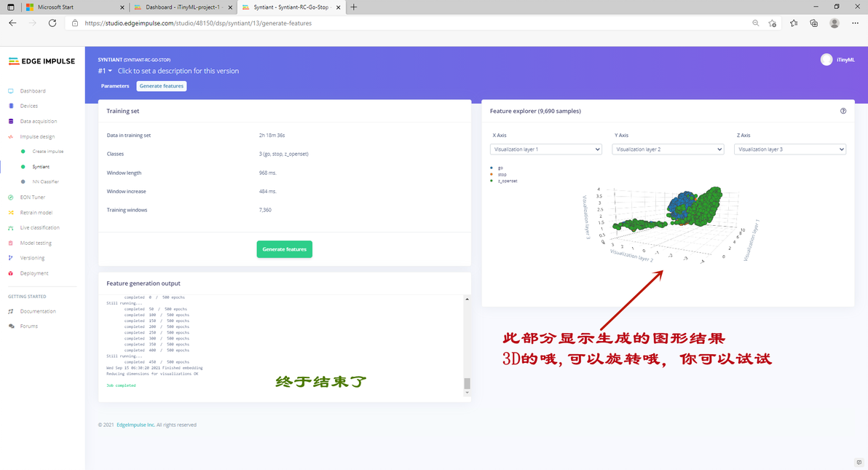This screenshot has height=470, width=868.
Task: Click the 'Job completed' log line
Action: pos(121,385)
